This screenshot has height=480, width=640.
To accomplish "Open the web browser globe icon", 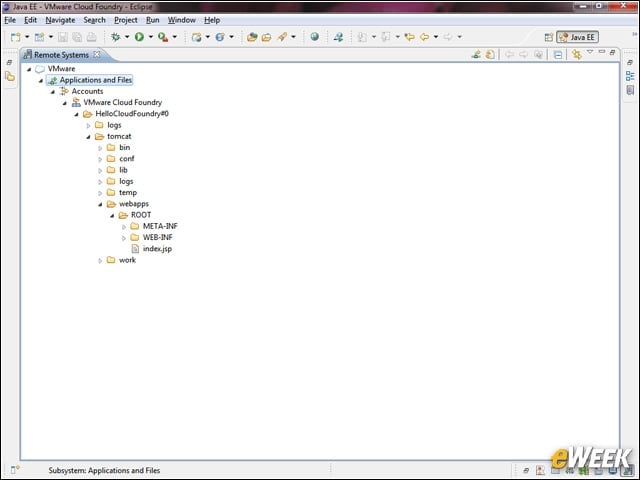I will click(x=314, y=37).
